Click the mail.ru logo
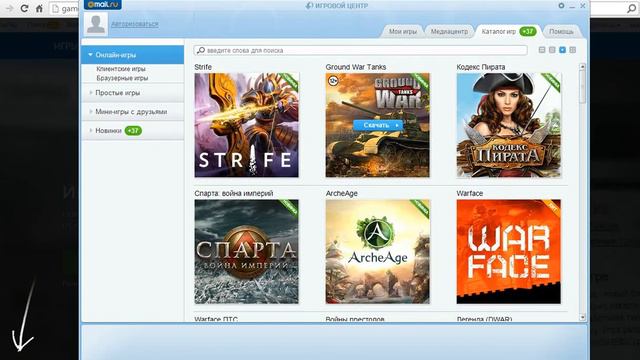 [x=102, y=4]
